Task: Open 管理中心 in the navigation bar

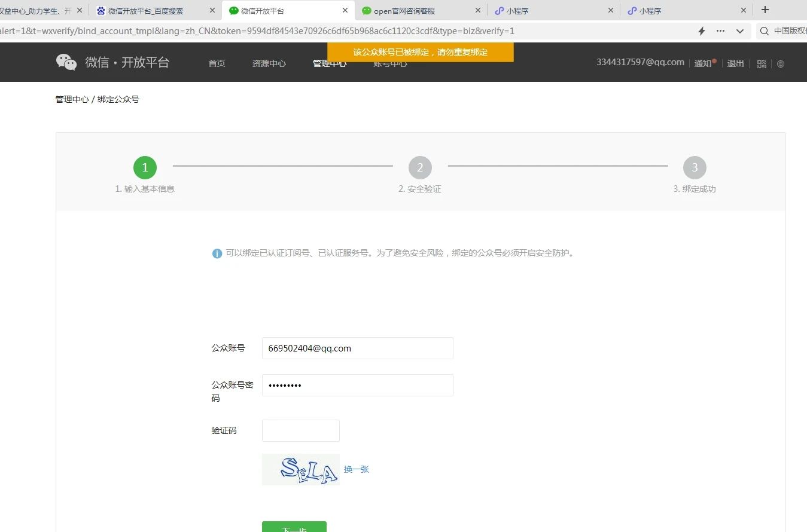Action: point(329,63)
